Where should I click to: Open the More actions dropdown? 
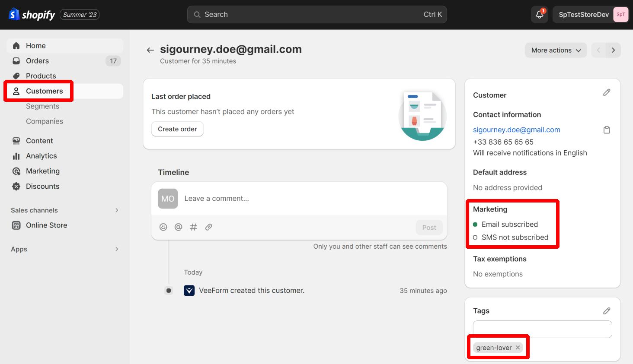click(556, 50)
